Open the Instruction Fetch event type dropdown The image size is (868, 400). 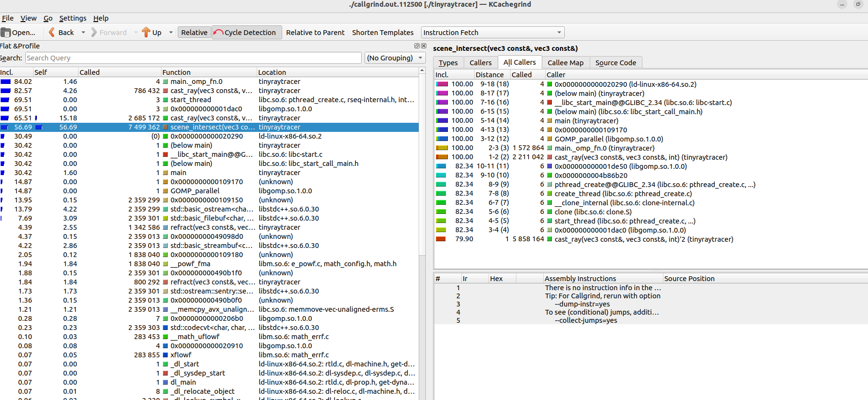coord(492,33)
